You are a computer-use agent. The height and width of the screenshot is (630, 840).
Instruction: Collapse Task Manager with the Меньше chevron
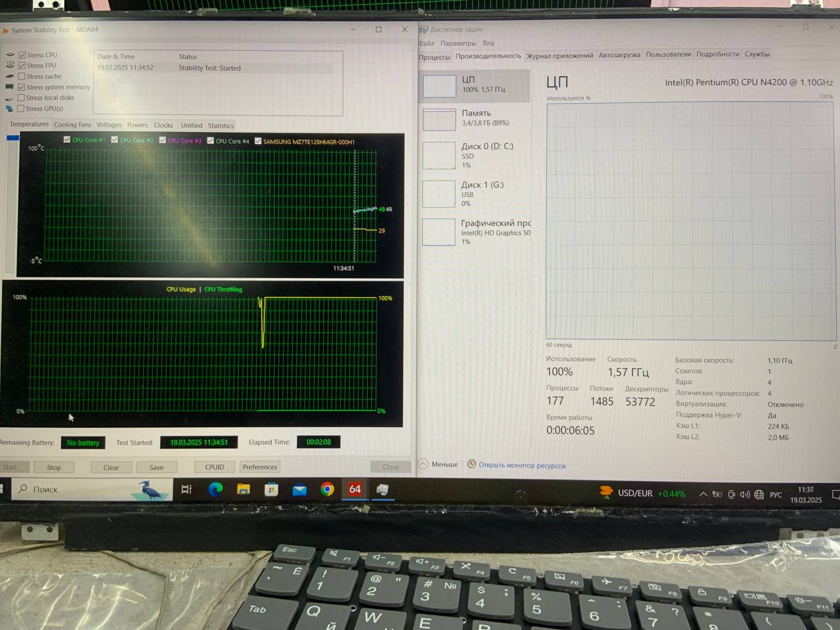(x=423, y=464)
